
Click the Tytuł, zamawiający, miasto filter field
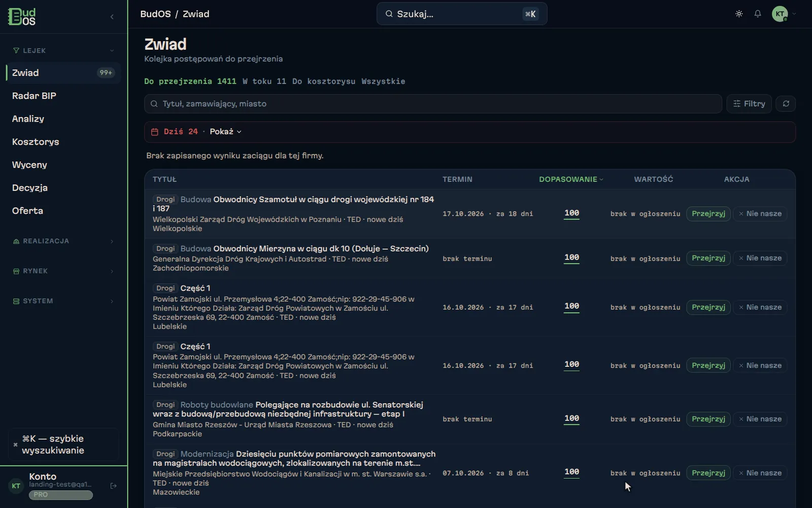[x=433, y=104]
